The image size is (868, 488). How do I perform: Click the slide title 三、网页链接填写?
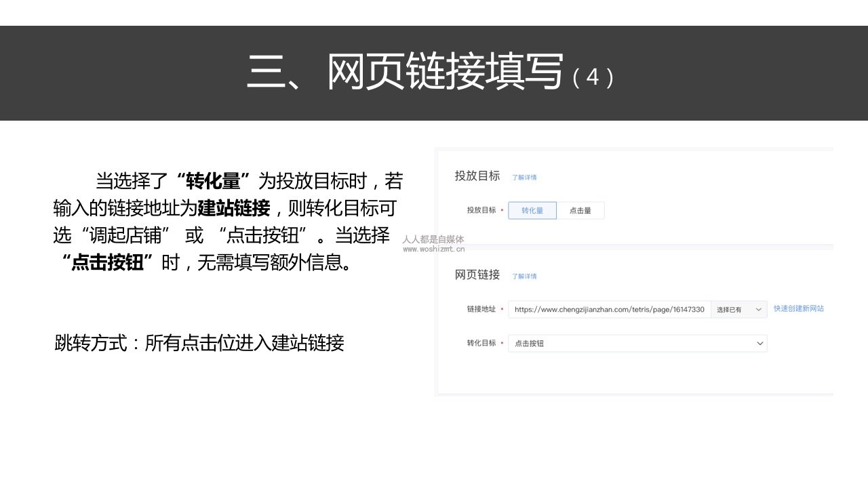click(x=406, y=72)
